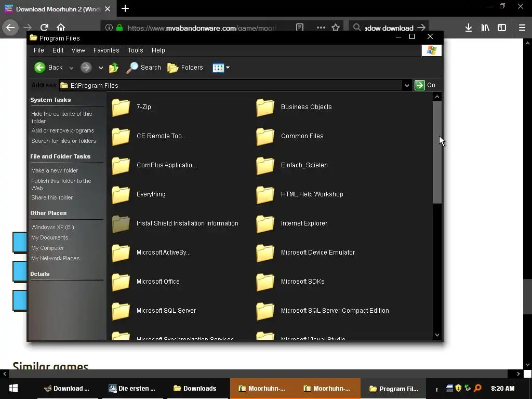Click the green Go arrow button

pyautogui.click(x=420, y=85)
